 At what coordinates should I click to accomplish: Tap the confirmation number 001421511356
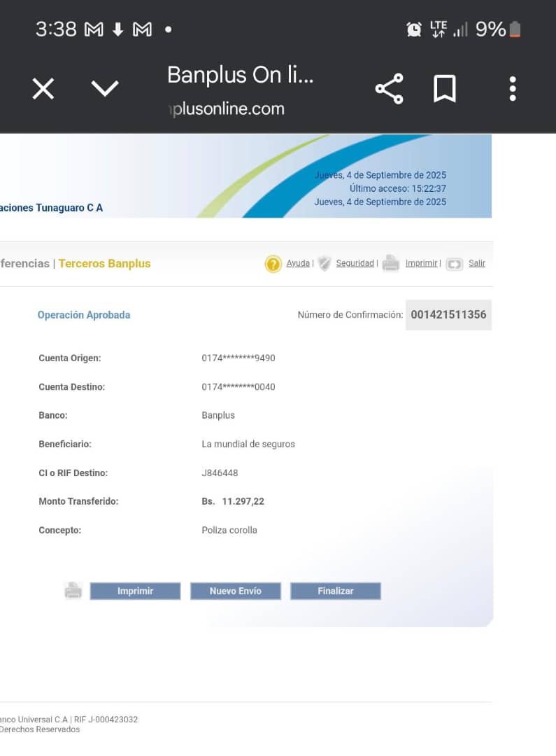point(448,315)
